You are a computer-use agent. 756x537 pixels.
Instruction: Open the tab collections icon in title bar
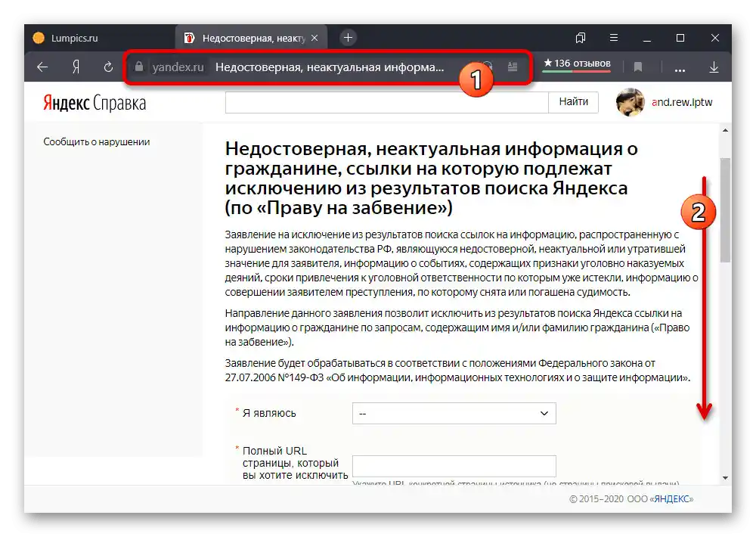(x=581, y=38)
